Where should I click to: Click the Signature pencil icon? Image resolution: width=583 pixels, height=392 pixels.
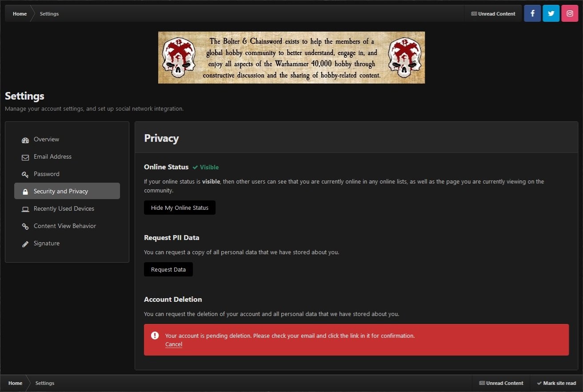(x=25, y=244)
